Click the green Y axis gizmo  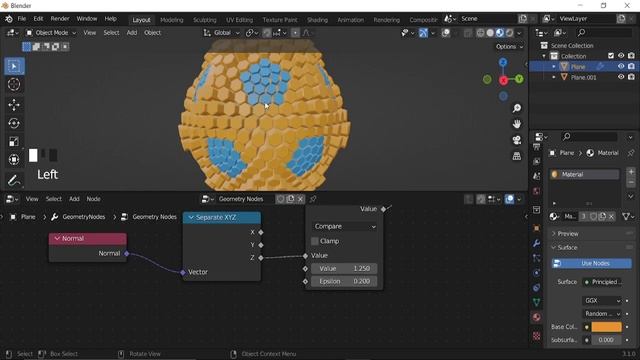519,79
